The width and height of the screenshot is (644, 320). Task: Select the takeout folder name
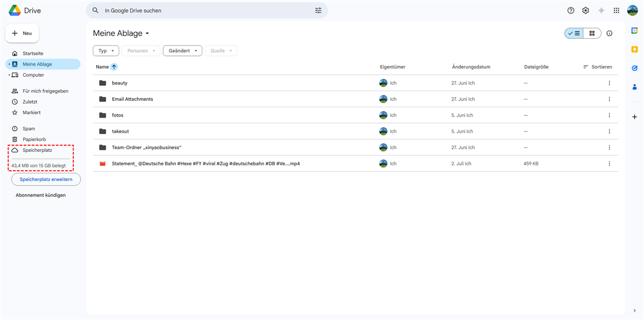point(120,132)
